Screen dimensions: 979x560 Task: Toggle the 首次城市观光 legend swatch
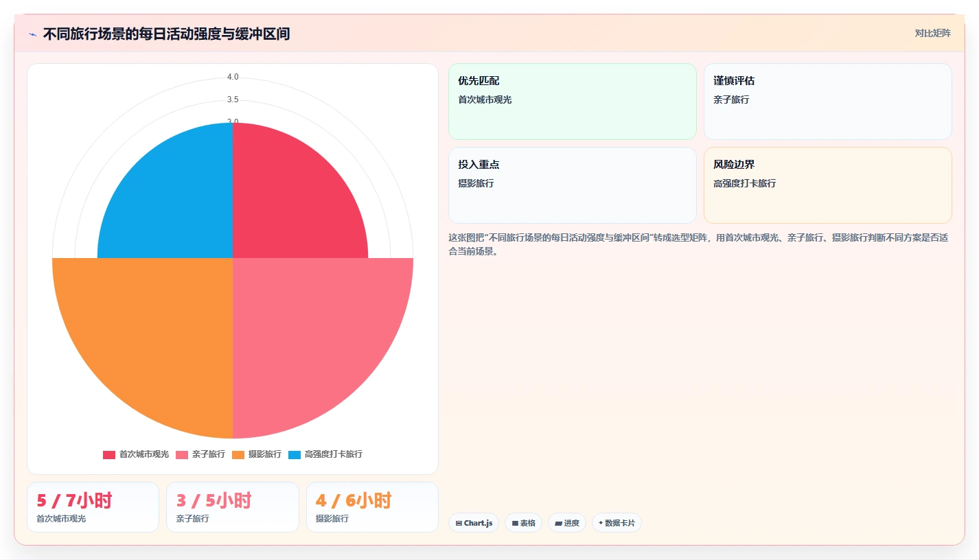109,454
